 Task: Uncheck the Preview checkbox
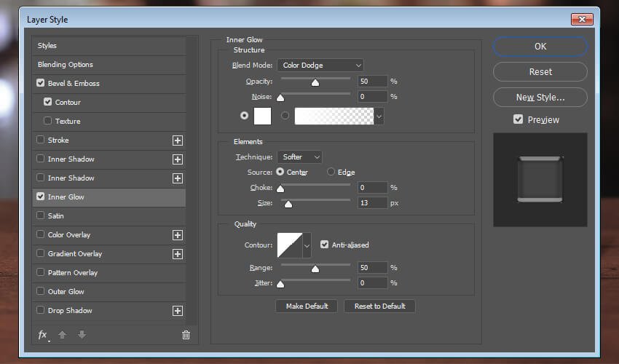tap(518, 119)
